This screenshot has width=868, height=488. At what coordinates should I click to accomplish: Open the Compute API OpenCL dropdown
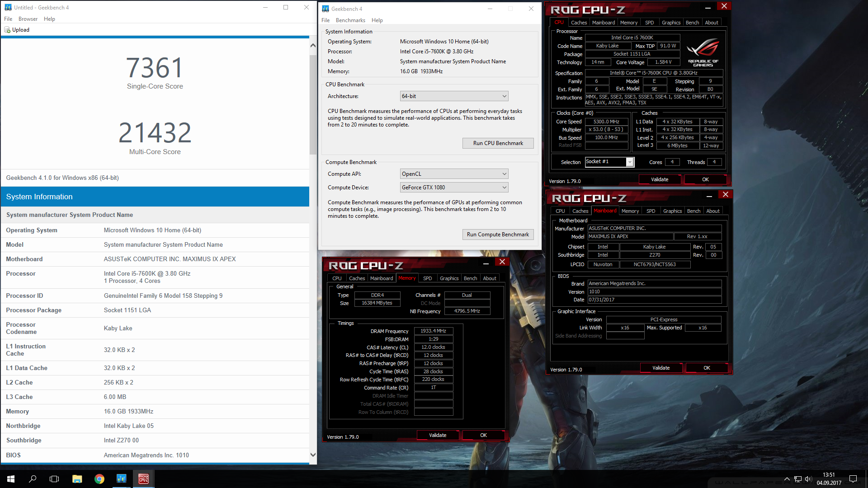pyautogui.click(x=454, y=174)
